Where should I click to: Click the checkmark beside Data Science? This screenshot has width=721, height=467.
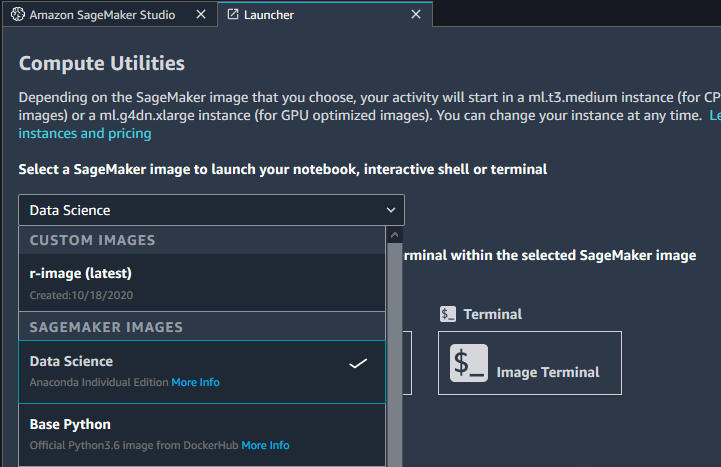click(x=358, y=363)
